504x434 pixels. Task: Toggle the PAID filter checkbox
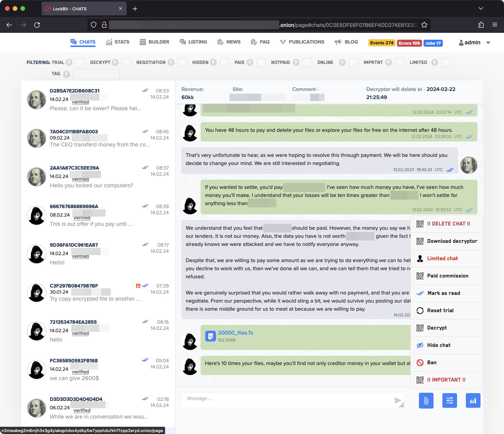261,62
